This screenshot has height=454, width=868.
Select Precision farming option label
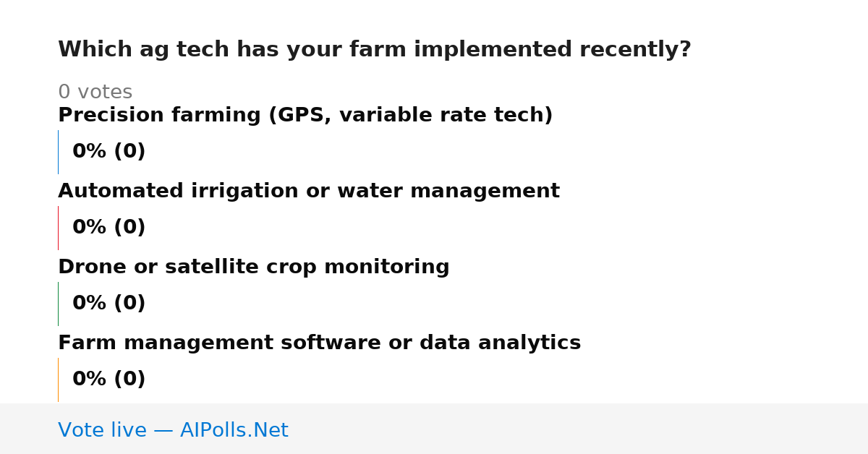pos(305,116)
